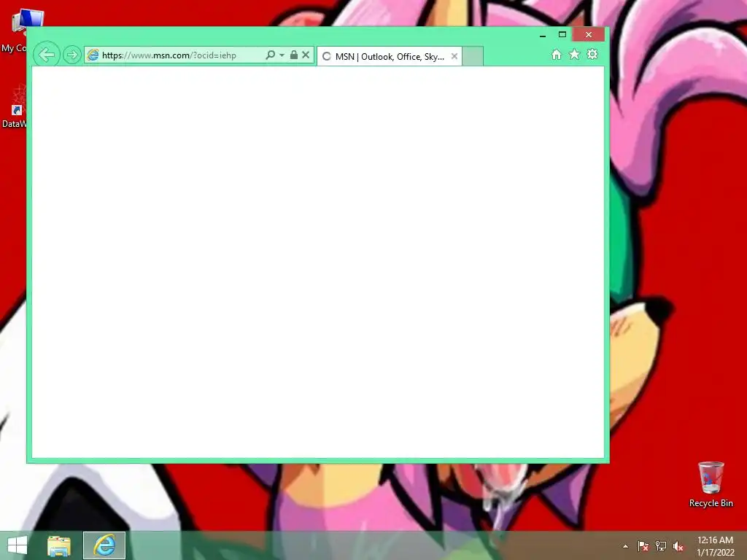Stop page loading with the X button

point(306,55)
